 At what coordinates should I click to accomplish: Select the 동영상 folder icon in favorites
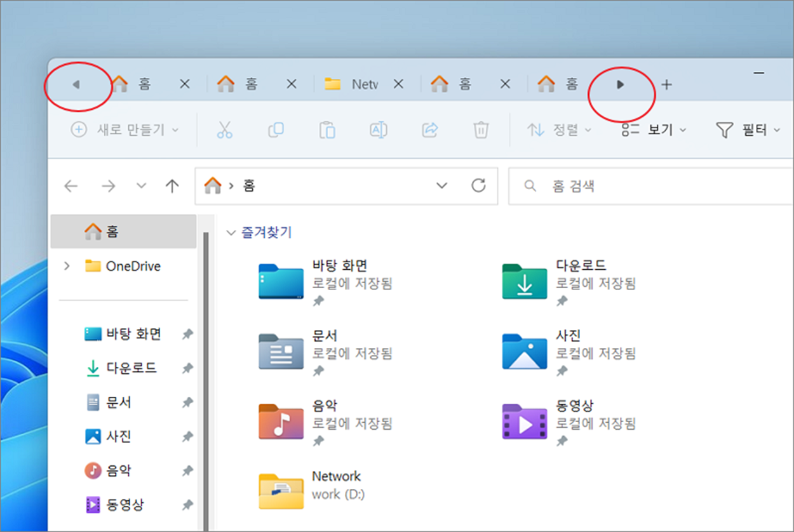[x=524, y=421]
